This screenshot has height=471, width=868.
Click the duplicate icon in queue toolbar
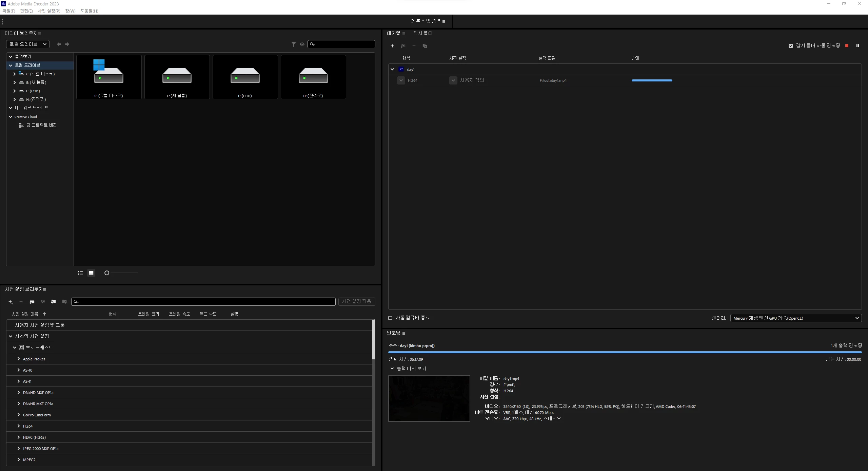tap(425, 46)
